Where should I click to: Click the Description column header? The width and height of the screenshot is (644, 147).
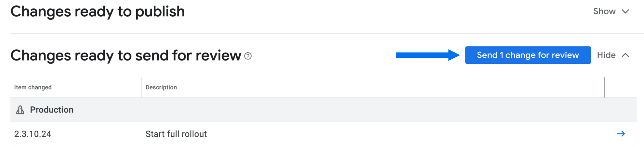coord(161,87)
